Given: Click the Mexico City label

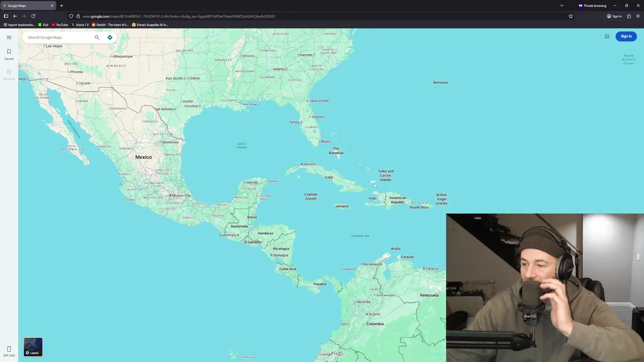Looking at the screenshot, I should click(x=181, y=196).
